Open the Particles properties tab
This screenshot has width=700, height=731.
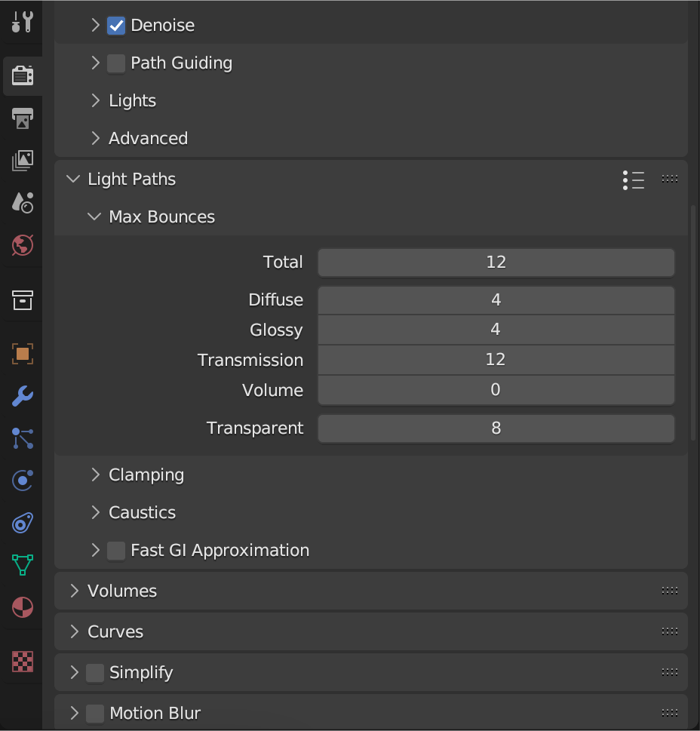pos(22,438)
